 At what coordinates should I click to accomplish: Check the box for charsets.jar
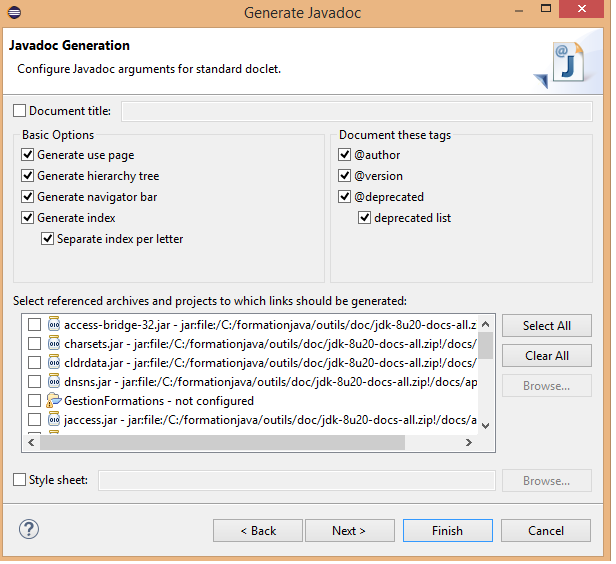(x=35, y=344)
